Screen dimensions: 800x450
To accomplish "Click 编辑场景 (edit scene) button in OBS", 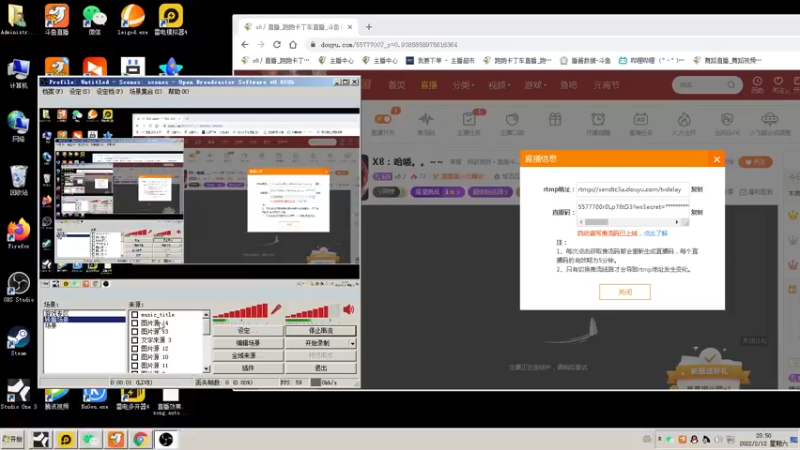I will pos(248,343).
